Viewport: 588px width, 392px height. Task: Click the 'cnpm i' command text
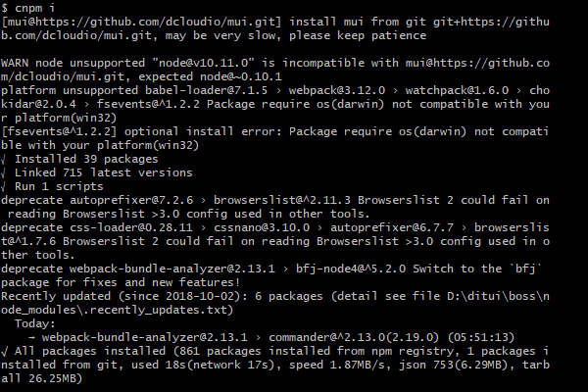click(35, 8)
